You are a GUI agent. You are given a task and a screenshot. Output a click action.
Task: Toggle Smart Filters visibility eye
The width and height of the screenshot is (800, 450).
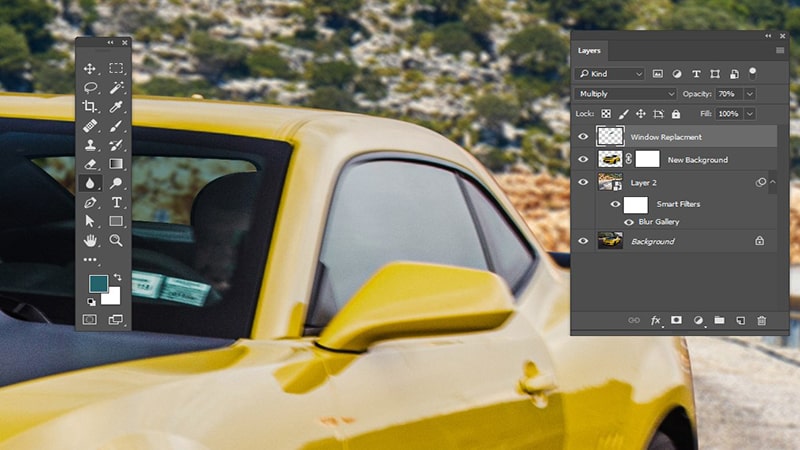click(x=615, y=204)
